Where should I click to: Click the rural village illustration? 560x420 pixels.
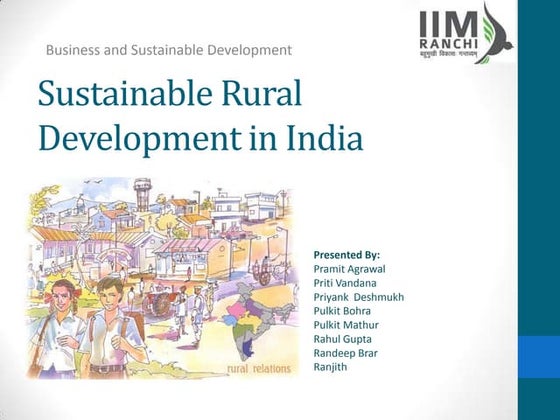click(163, 278)
